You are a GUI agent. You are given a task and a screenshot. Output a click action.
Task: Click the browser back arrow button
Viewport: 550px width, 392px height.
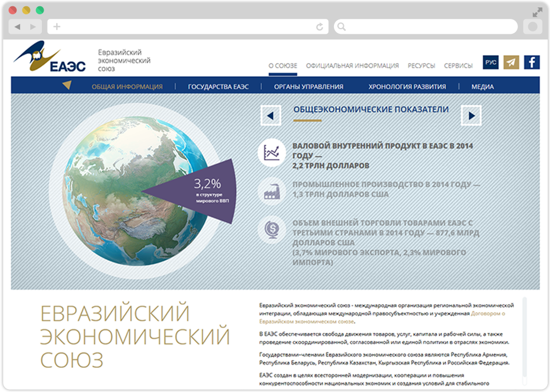tap(18, 27)
